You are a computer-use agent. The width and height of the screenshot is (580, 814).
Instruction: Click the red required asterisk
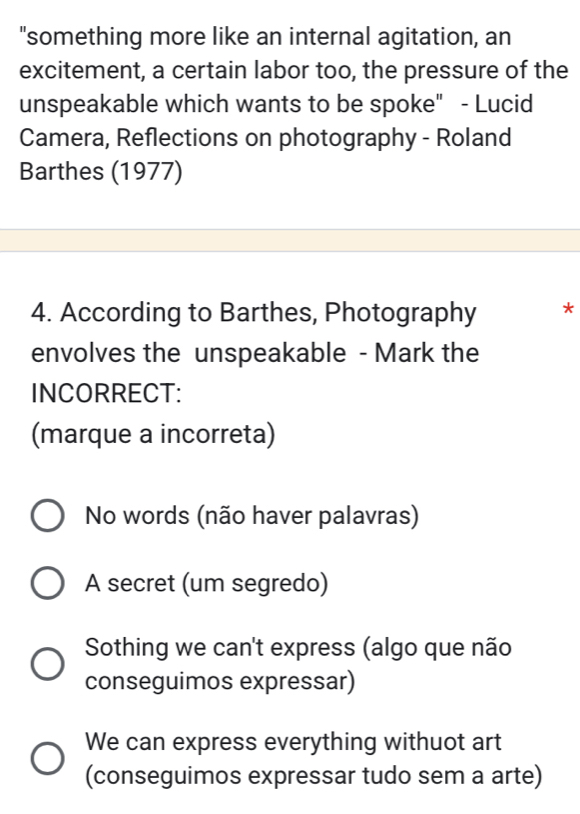[568, 310]
